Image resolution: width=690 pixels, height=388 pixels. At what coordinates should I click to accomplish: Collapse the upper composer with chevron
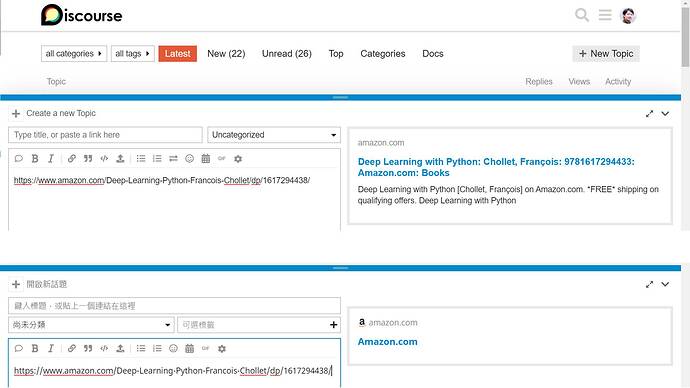point(665,113)
